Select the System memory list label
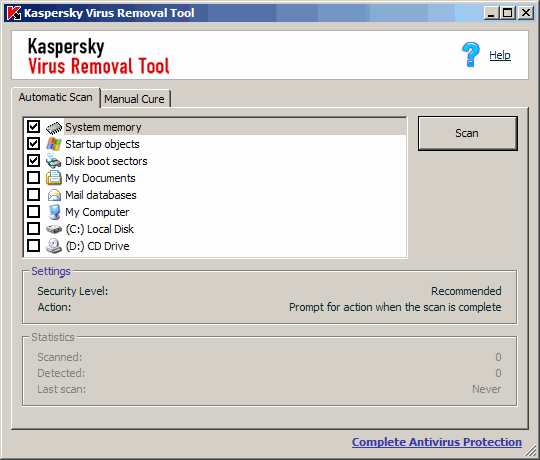Screen dimensions: 540x460 103,127
